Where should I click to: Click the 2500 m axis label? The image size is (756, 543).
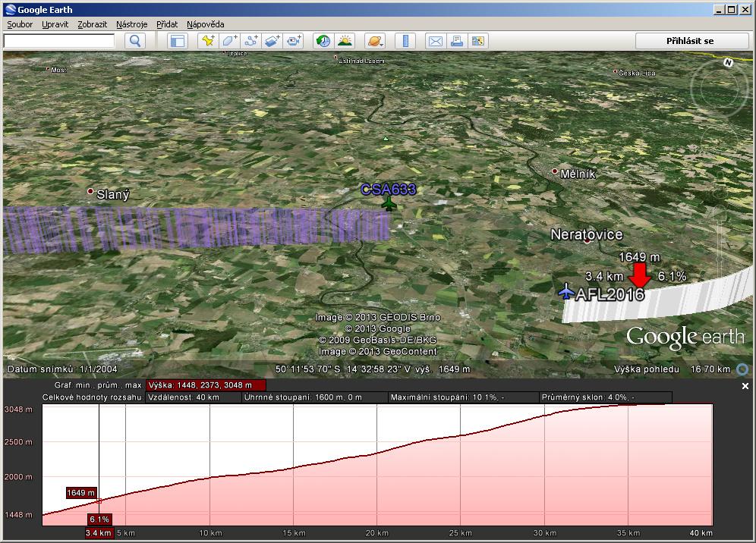18,442
